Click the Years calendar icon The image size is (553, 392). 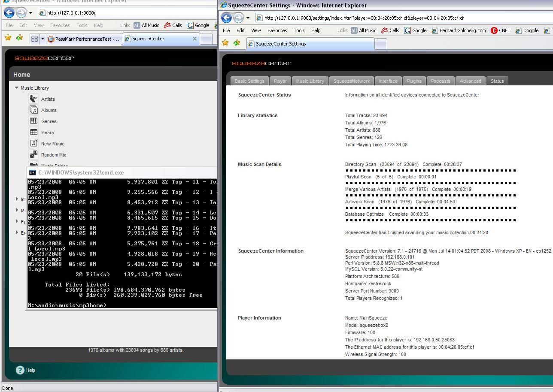point(33,133)
